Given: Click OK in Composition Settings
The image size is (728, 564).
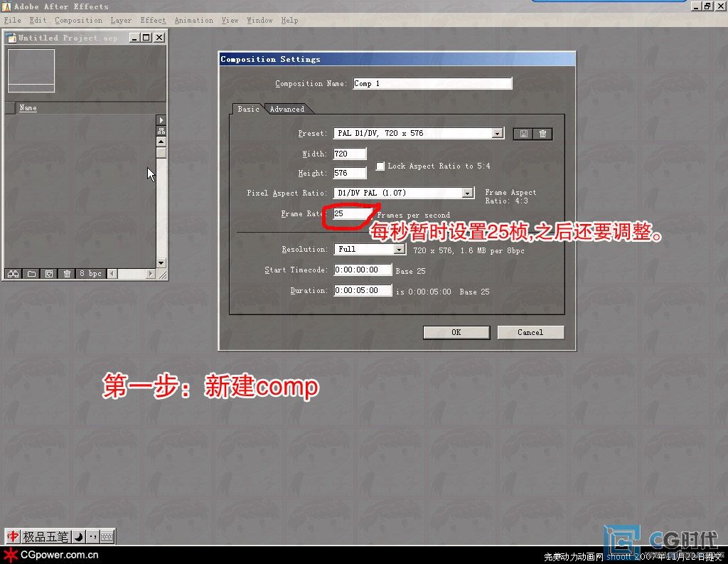Looking at the screenshot, I should pos(456,332).
